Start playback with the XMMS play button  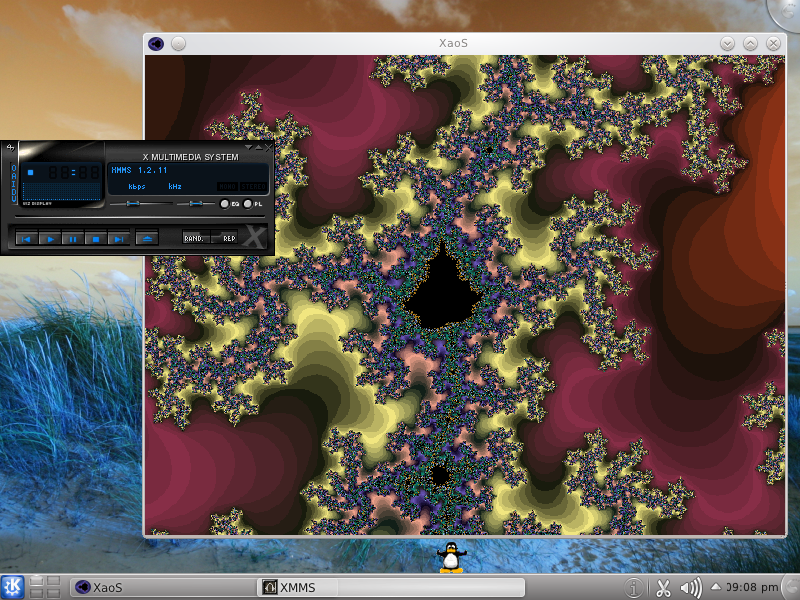tap(50, 238)
